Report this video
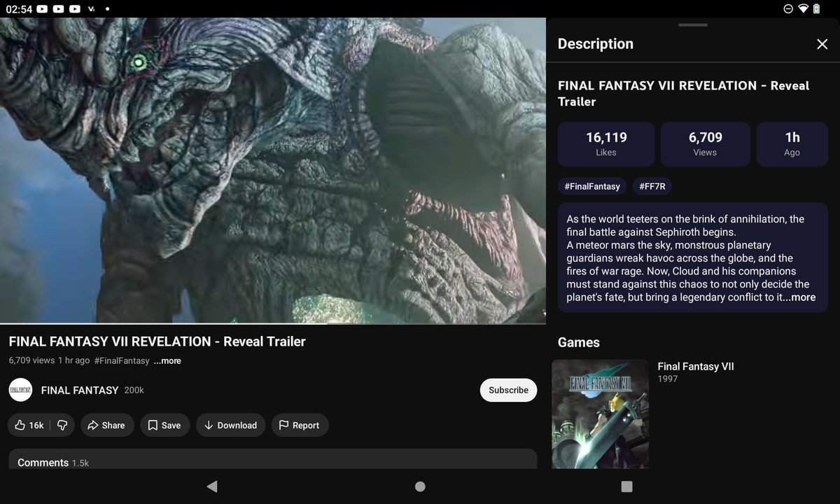The height and width of the screenshot is (504, 840). point(300,425)
